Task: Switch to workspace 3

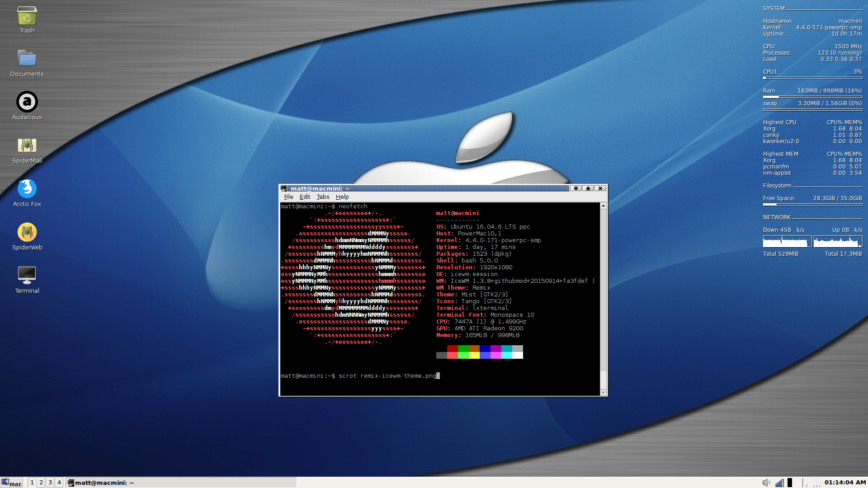Action: coord(50,483)
